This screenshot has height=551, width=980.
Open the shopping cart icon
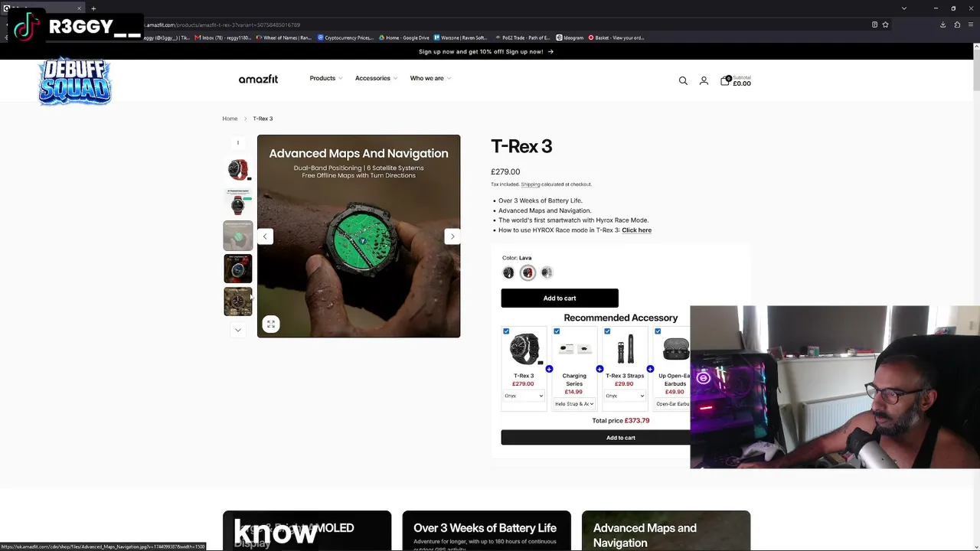point(725,80)
